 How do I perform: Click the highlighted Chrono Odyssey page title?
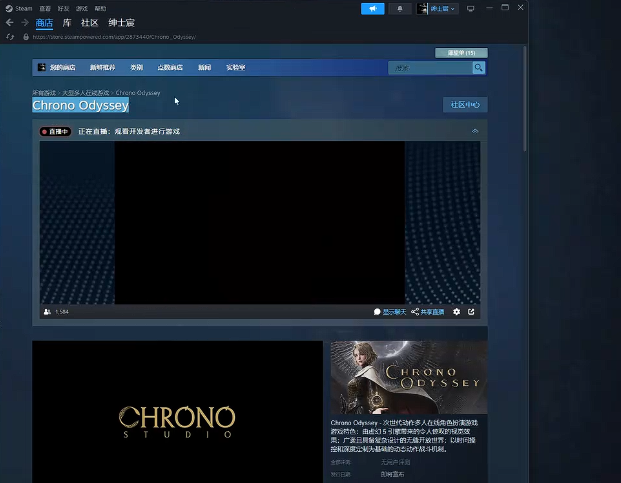pyautogui.click(x=80, y=105)
